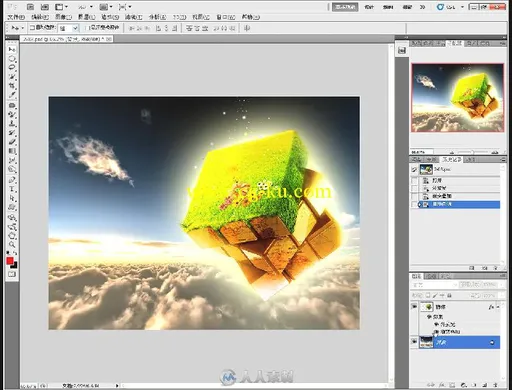Collapse the top layer's effects list
512x390 pixels.
click(x=498, y=307)
